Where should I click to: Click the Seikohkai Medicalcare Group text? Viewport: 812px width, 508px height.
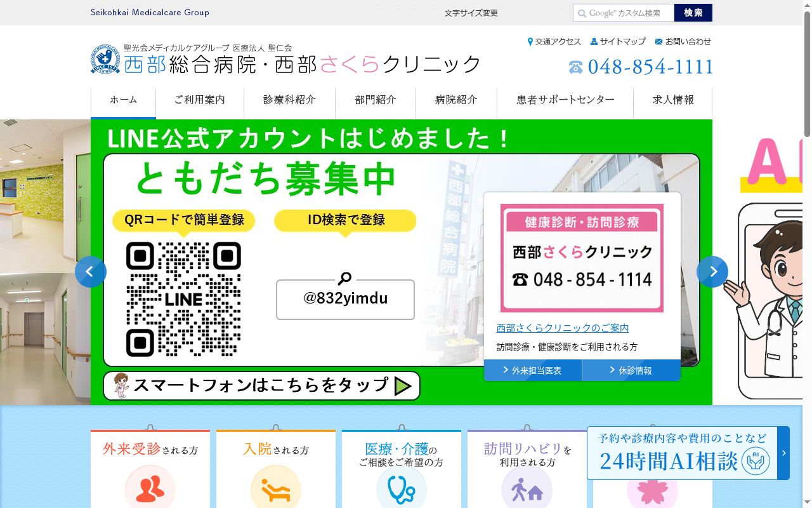pyautogui.click(x=150, y=12)
